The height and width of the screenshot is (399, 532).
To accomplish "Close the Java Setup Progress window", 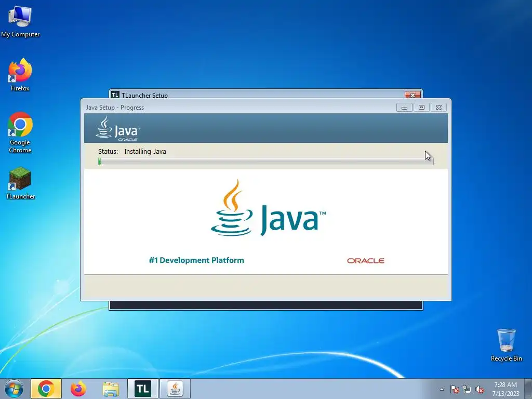I will point(438,107).
